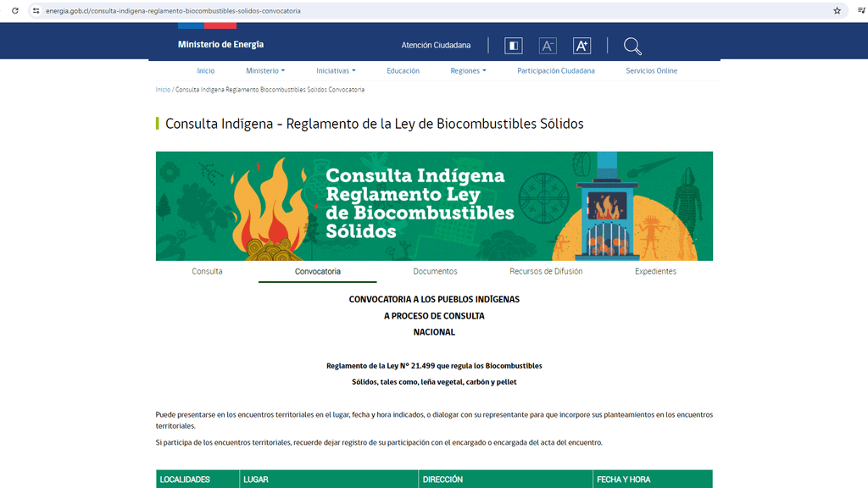Decrease font size with A- icon
868x488 pixels.
point(548,46)
